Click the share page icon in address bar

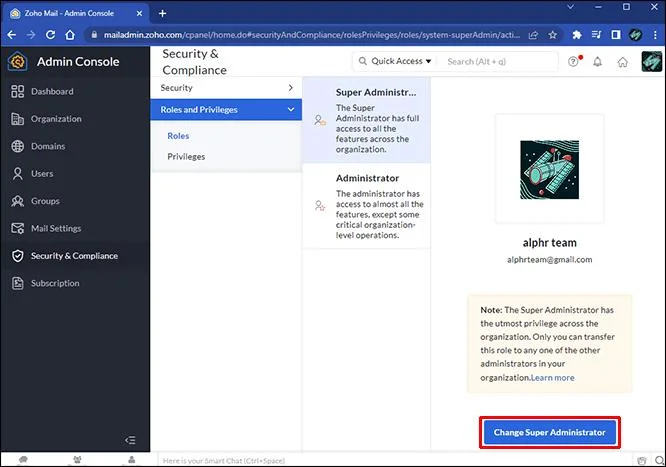pos(533,35)
